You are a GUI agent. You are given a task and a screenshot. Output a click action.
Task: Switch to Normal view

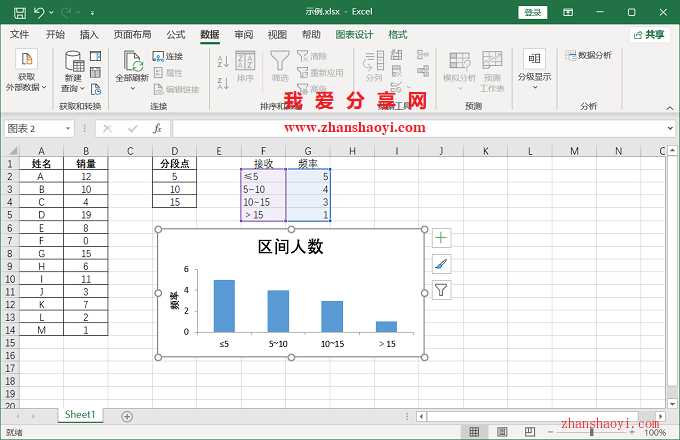tap(474, 432)
